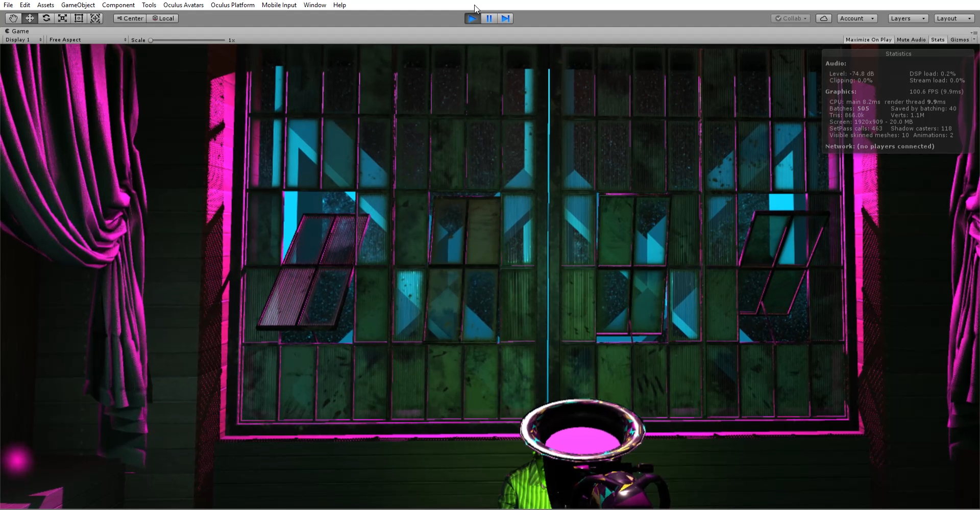980x510 pixels.
Task: Toggle Maximize On Play
Action: tap(868, 40)
